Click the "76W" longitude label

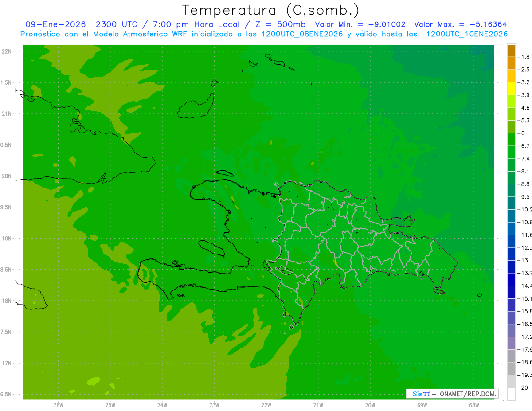coord(58,405)
